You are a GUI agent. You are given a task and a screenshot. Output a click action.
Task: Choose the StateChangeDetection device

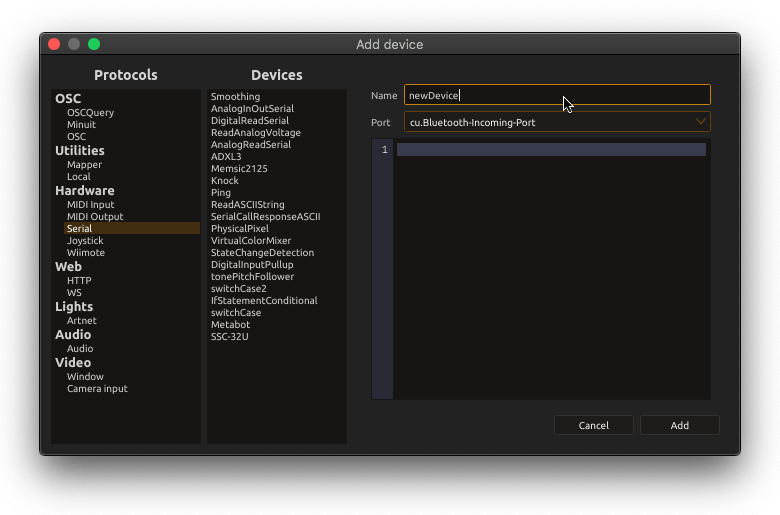click(x=262, y=252)
